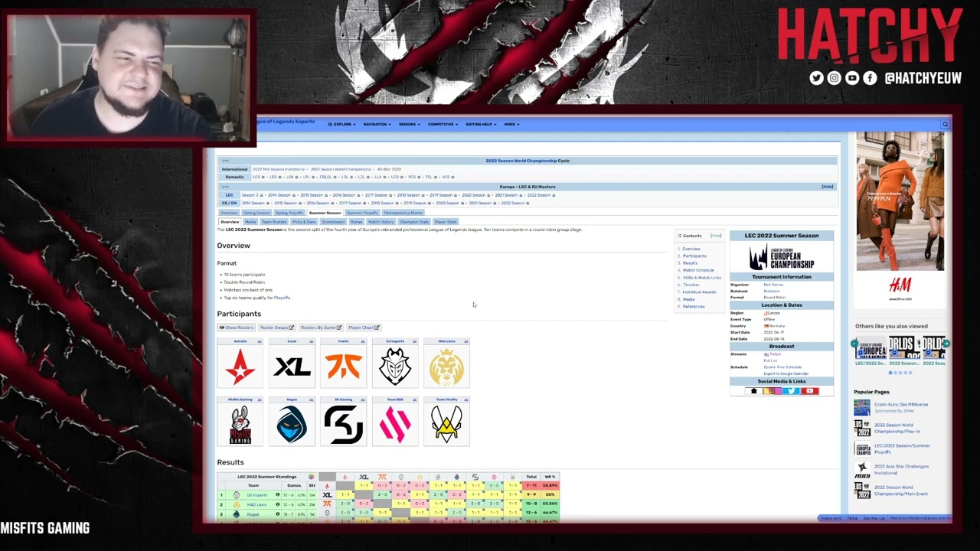The image size is (980, 551).
Task: Open the Champion Stats tab
Action: coord(414,222)
